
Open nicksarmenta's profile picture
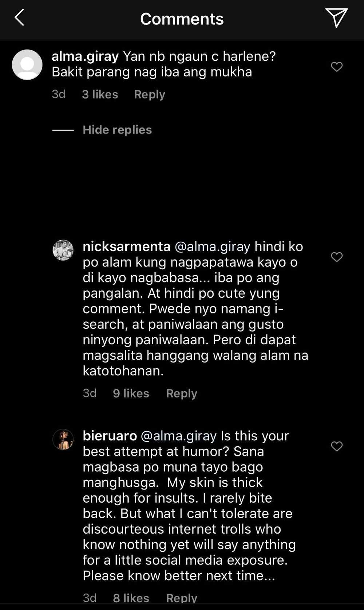(63, 250)
